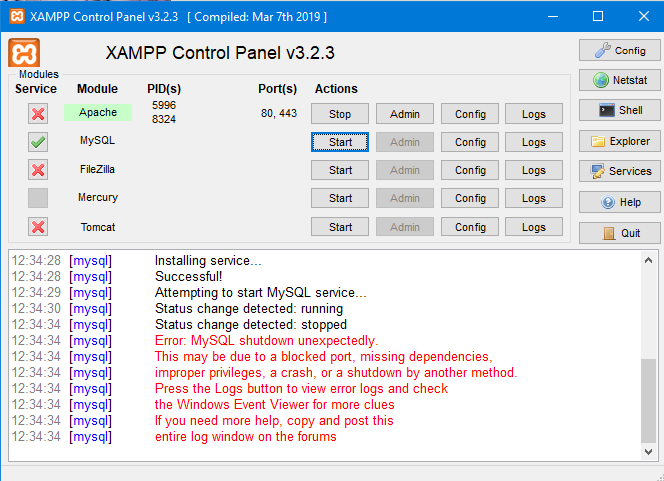Click the XAMPP orange logo icon
Screen dimensions: 664x481
tap(24, 53)
